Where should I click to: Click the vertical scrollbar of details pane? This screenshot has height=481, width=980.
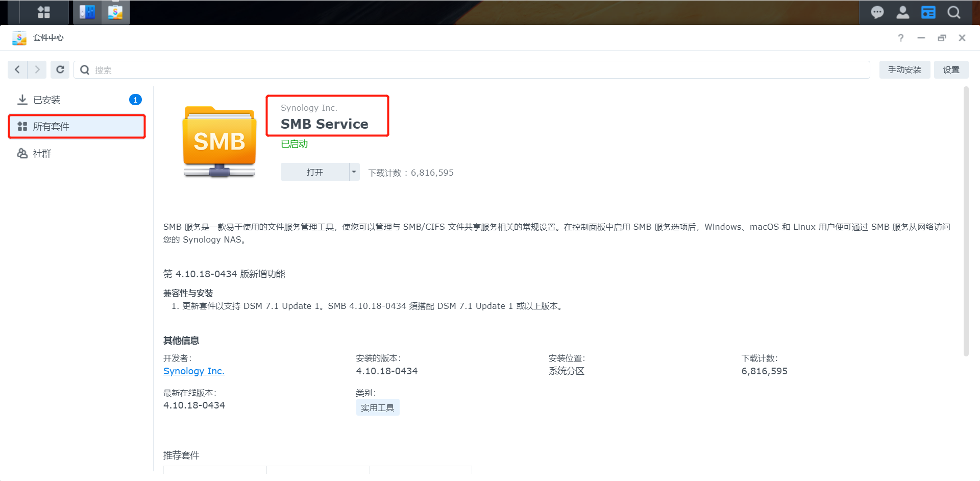[x=966, y=221]
